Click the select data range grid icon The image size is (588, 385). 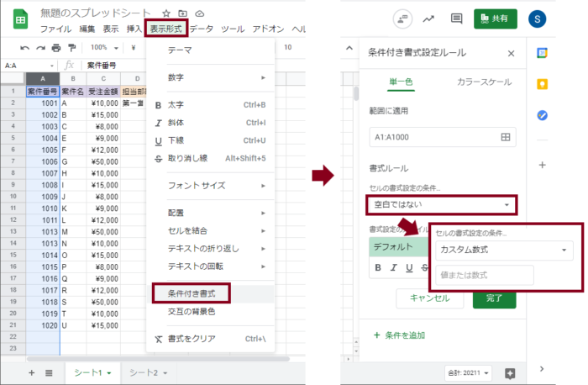[x=505, y=137]
